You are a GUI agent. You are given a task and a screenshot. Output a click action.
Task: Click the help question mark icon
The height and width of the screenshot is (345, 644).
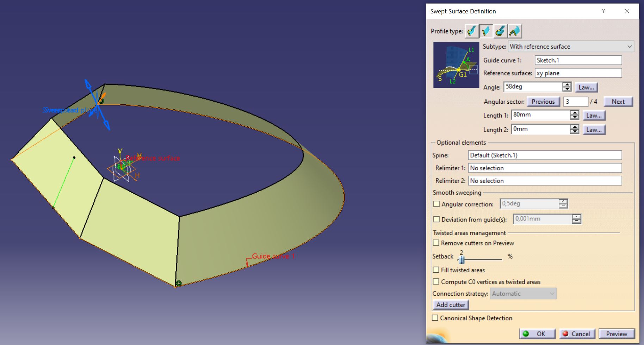coord(603,11)
